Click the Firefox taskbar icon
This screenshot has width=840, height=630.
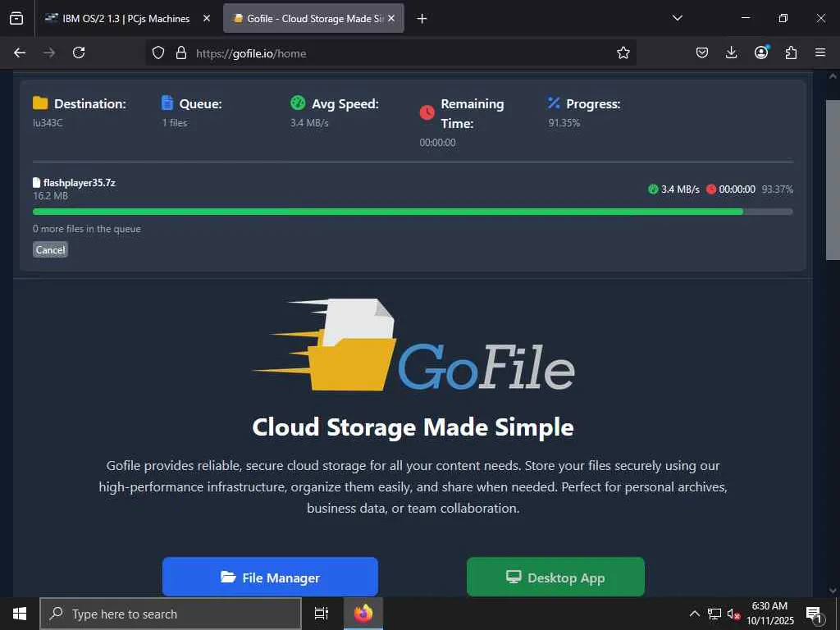363,614
